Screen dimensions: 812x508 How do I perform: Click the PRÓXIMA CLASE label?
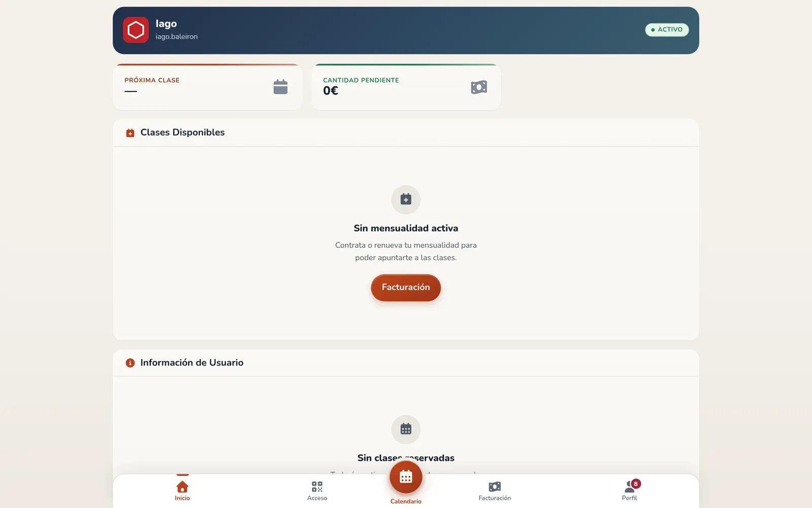[x=152, y=80]
